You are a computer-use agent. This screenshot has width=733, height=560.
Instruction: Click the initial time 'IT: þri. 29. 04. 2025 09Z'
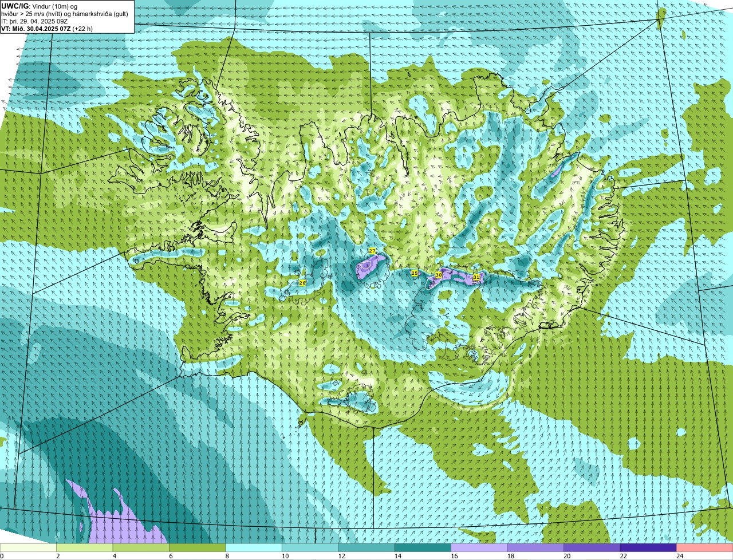pyautogui.click(x=34, y=21)
